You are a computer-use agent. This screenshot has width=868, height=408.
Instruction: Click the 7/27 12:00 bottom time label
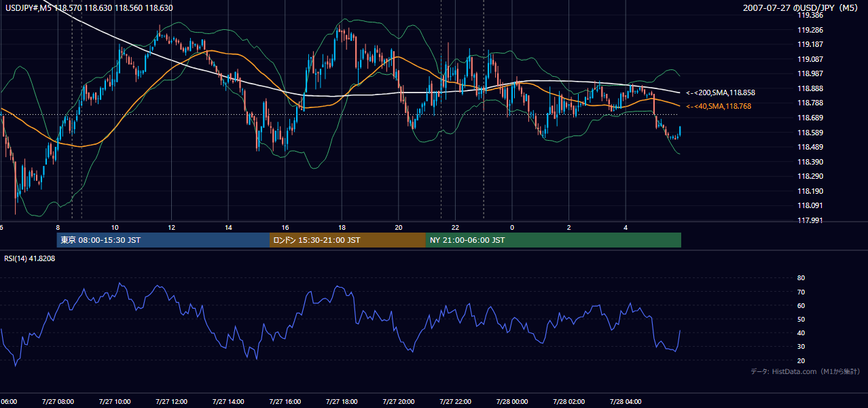coord(171,402)
